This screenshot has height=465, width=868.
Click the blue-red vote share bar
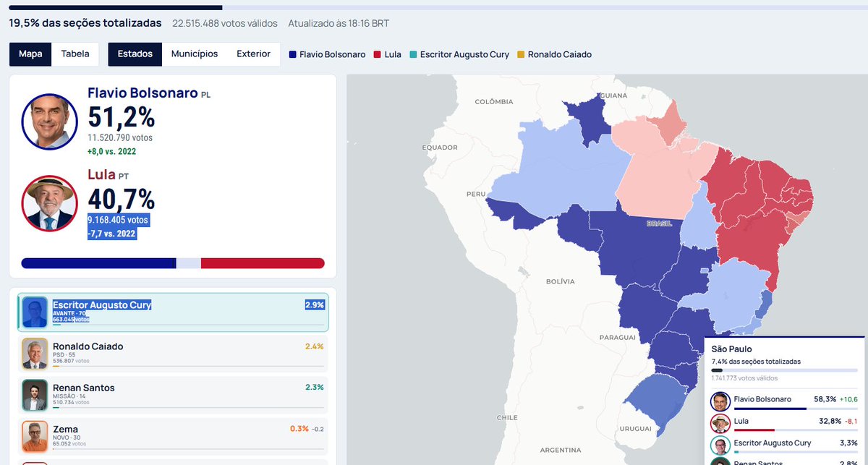173,263
